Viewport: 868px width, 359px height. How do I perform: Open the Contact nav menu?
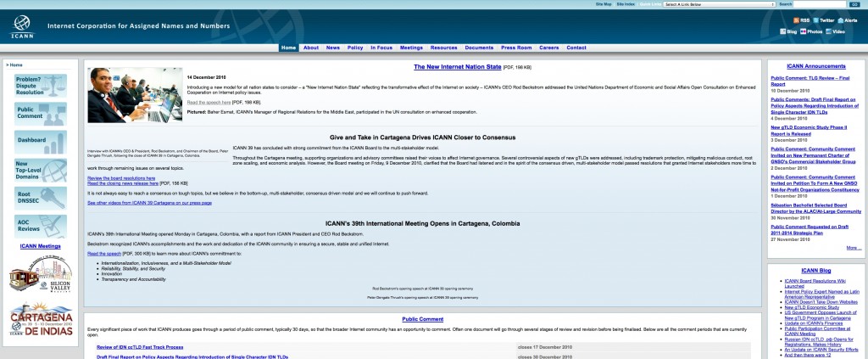[576, 48]
